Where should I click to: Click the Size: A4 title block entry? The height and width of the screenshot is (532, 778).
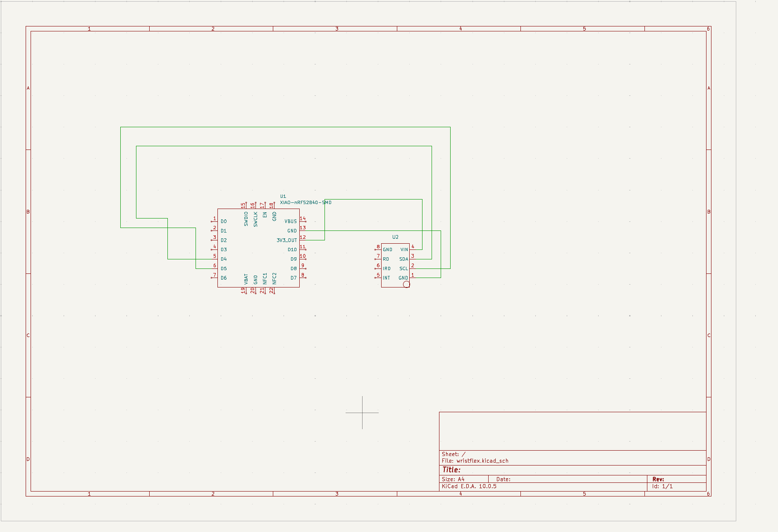coord(453,479)
